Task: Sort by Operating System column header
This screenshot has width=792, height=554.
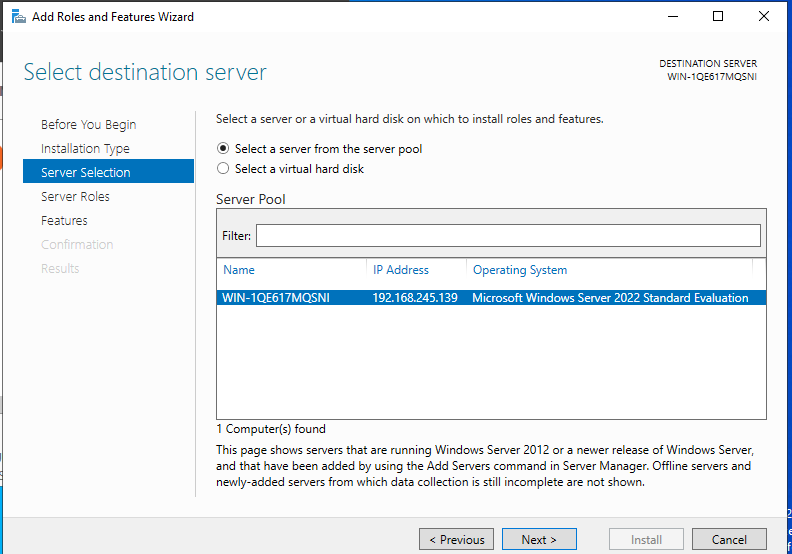Action: click(x=520, y=270)
